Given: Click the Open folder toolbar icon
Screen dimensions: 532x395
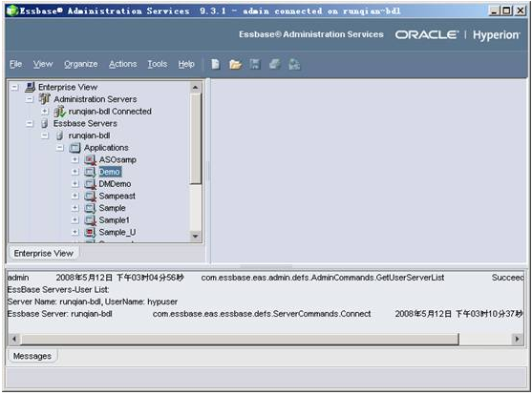Looking at the screenshot, I should (x=235, y=64).
